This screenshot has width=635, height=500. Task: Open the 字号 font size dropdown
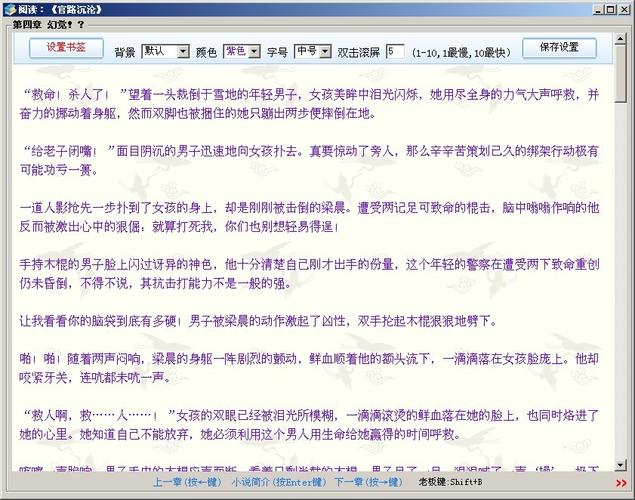(x=313, y=51)
